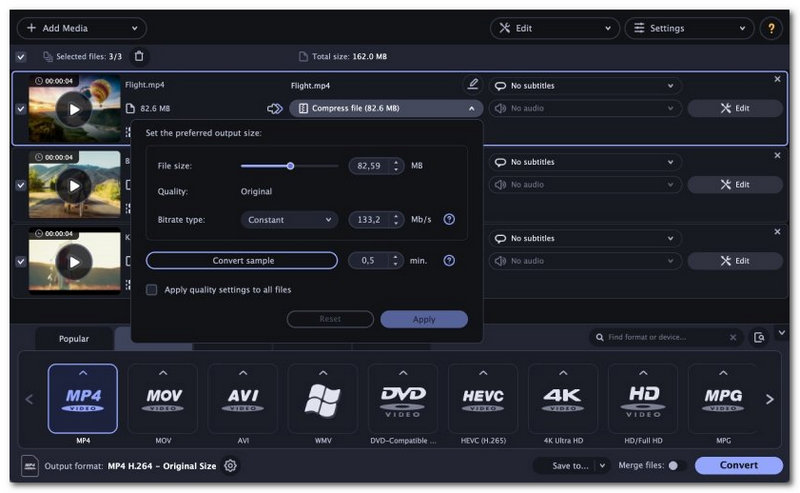800x493 pixels.
Task: Open the Save to dropdown arrow
Action: pyautogui.click(x=603, y=465)
